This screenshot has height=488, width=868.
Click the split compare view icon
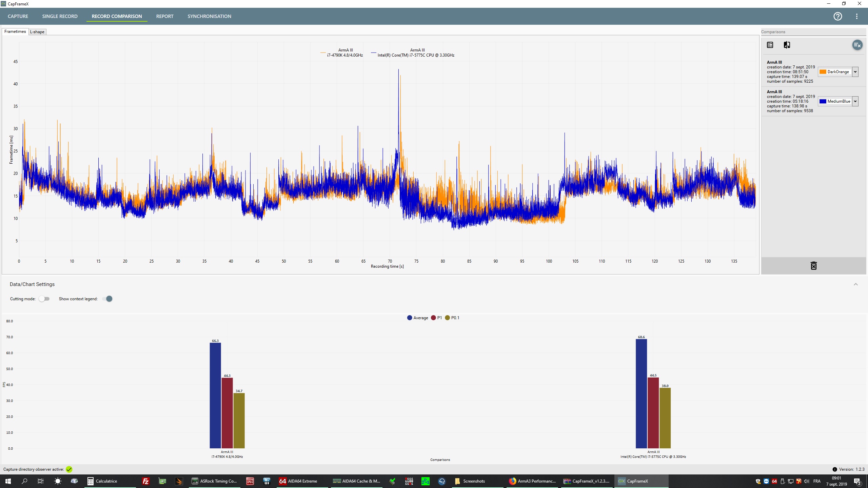(x=787, y=45)
